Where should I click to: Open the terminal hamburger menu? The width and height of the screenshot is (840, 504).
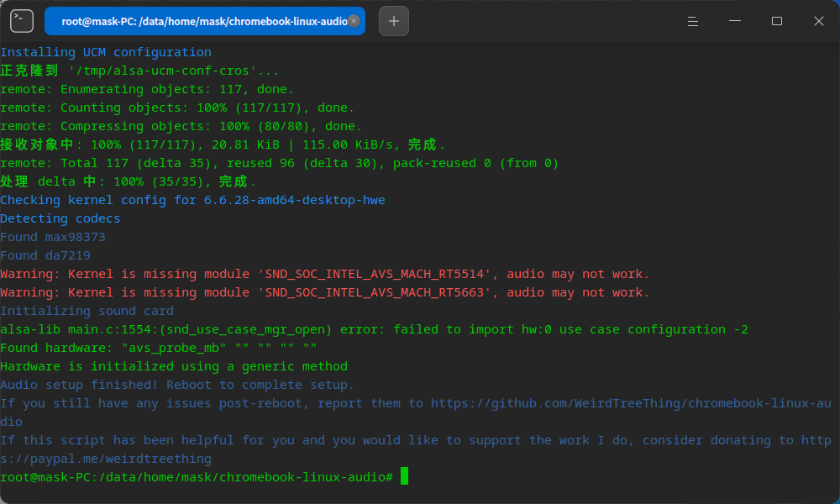[693, 21]
